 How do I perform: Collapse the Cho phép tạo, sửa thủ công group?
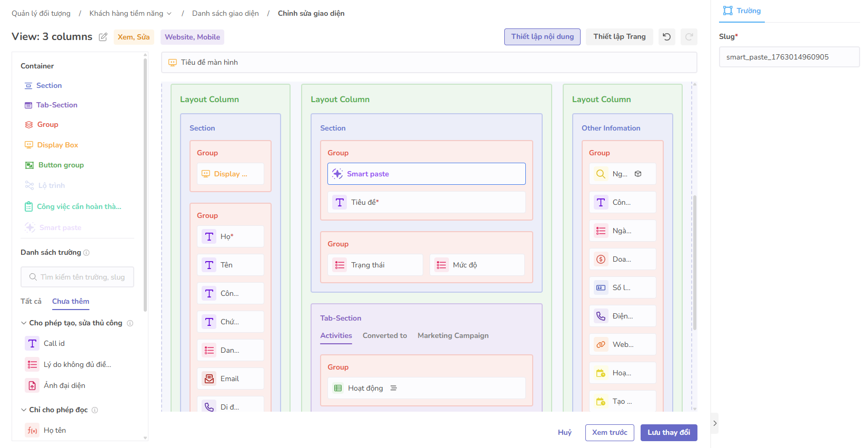point(24,323)
